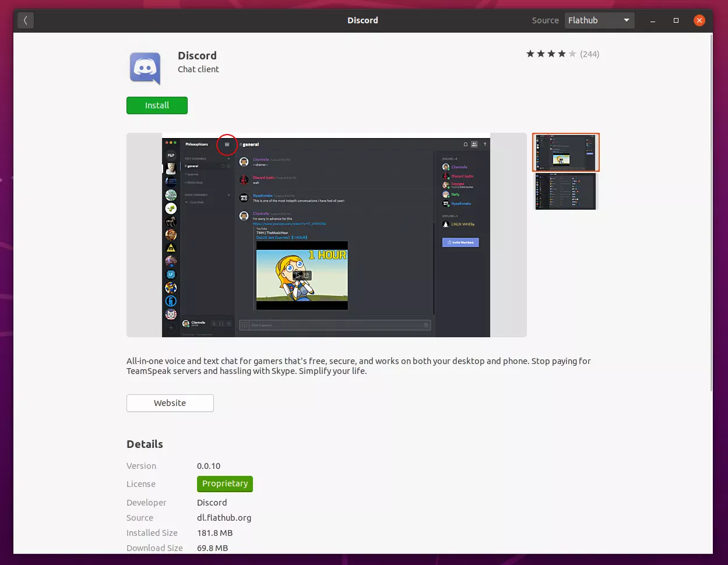Click the large Discord screenshot preview
The height and width of the screenshot is (565, 728).
[326, 235]
